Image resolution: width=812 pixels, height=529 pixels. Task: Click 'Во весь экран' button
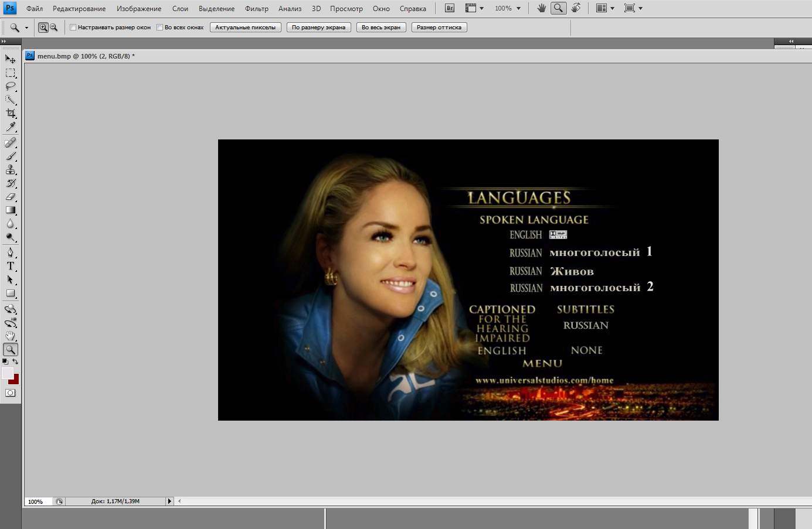pyautogui.click(x=381, y=28)
